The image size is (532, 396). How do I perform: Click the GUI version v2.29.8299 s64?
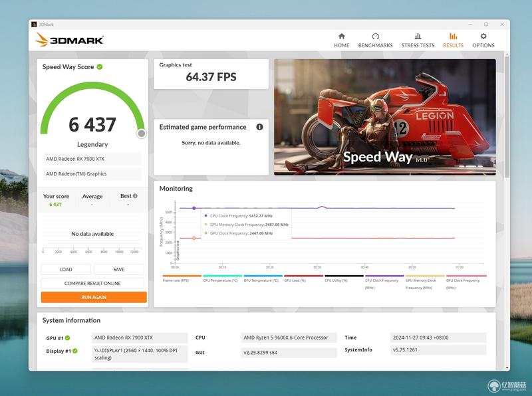point(289,353)
